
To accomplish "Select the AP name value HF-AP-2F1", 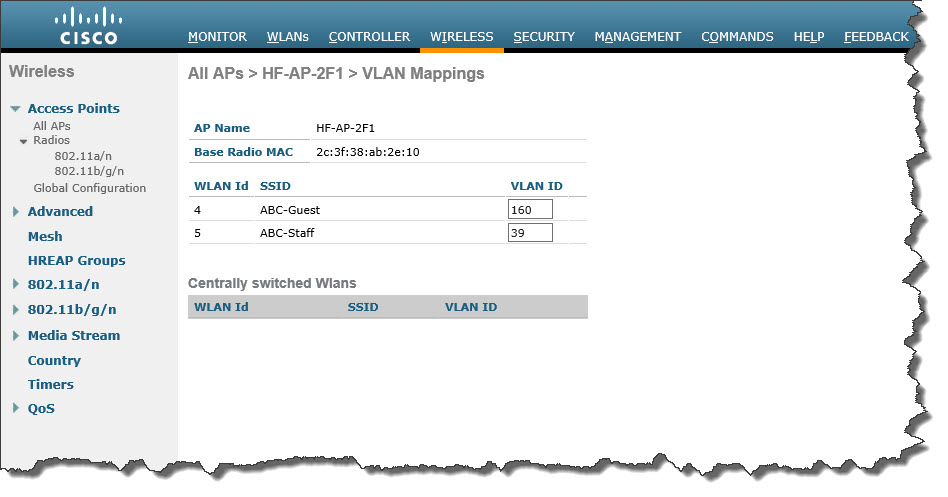I will tap(345, 128).
